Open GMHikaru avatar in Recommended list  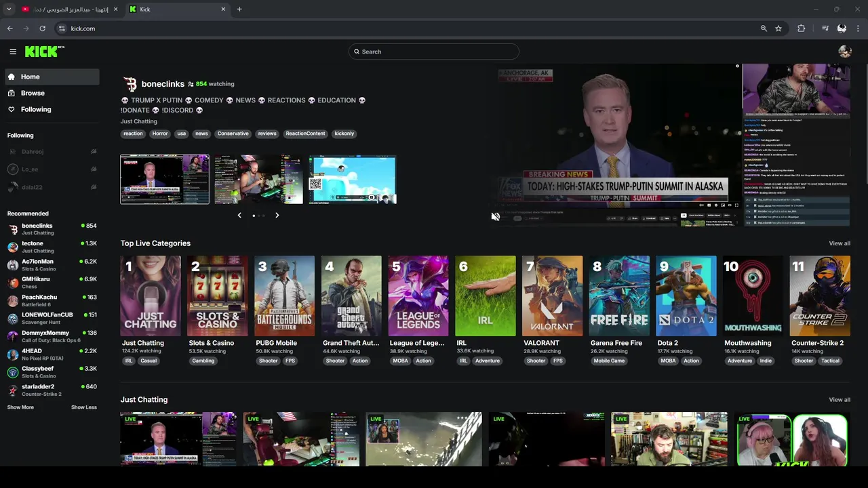(13, 283)
